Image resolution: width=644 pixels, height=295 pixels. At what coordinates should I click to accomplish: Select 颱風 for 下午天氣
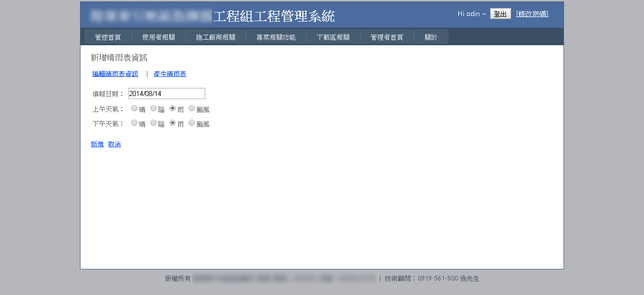(x=192, y=123)
